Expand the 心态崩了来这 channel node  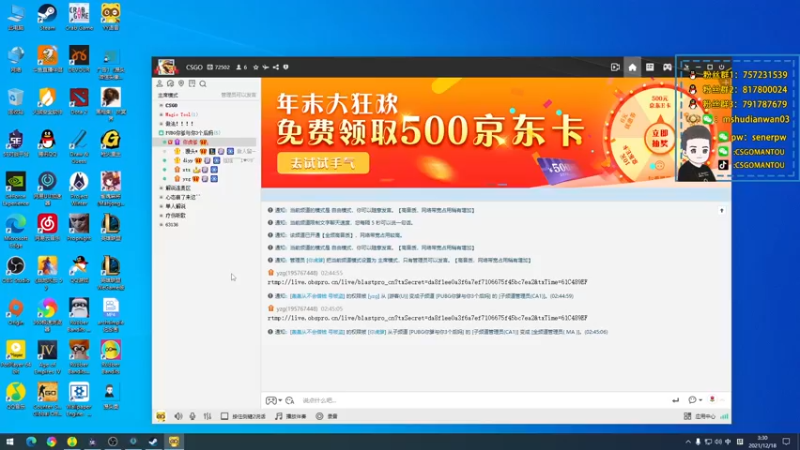click(x=161, y=197)
